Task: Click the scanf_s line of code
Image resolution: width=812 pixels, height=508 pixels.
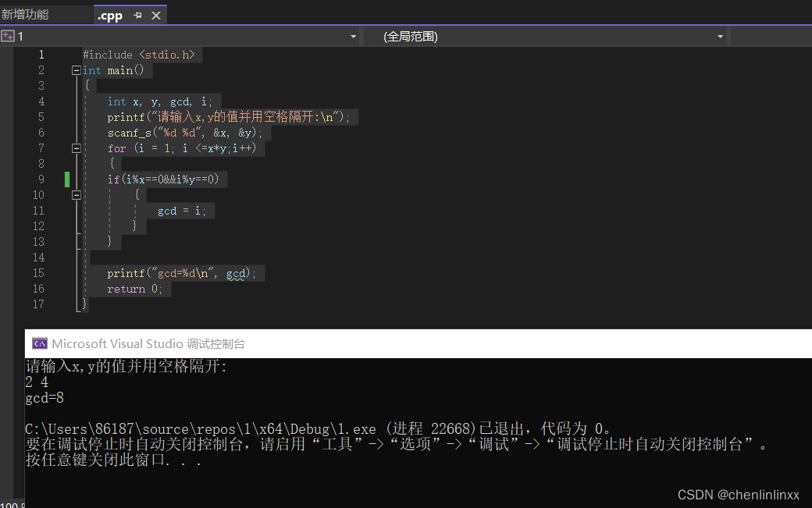Action: (x=184, y=133)
